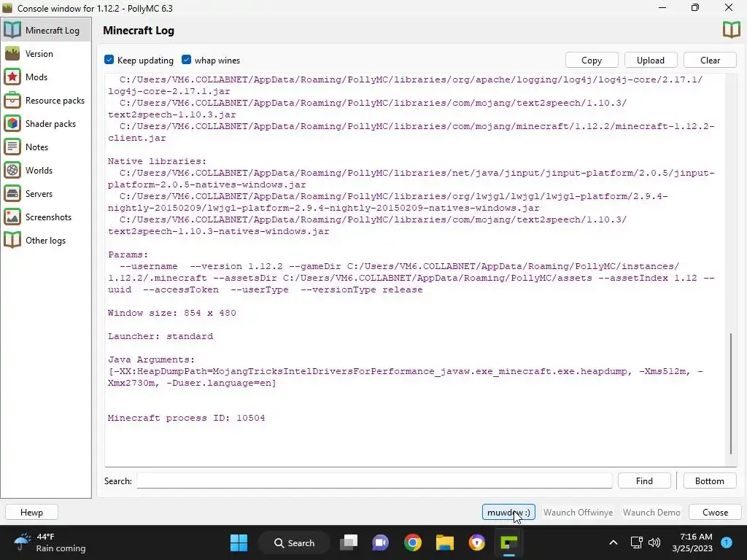Image resolution: width=747 pixels, height=560 pixels.
Task: Open the Resource packs icon
Action: point(12,100)
